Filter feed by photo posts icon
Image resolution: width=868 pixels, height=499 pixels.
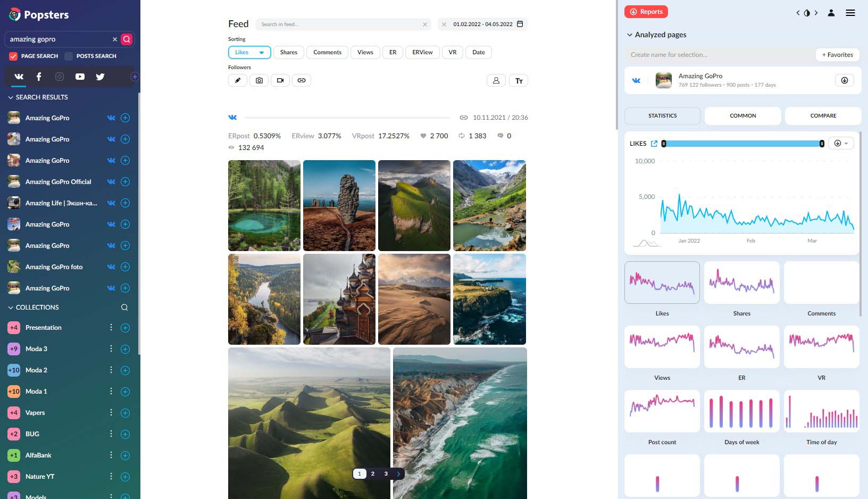[x=259, y=80]
